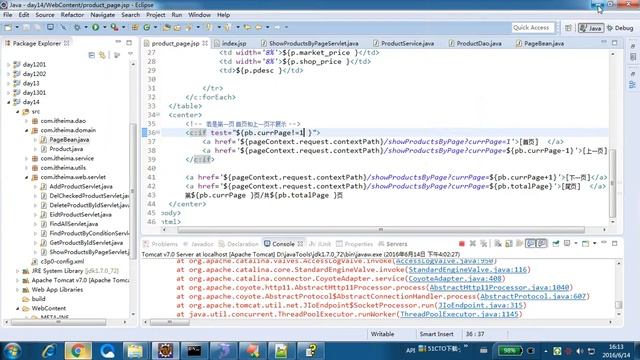The image size is (640, 360).
Task: Expand the com.itheima.dao package
Action: (x=27, y=121)
